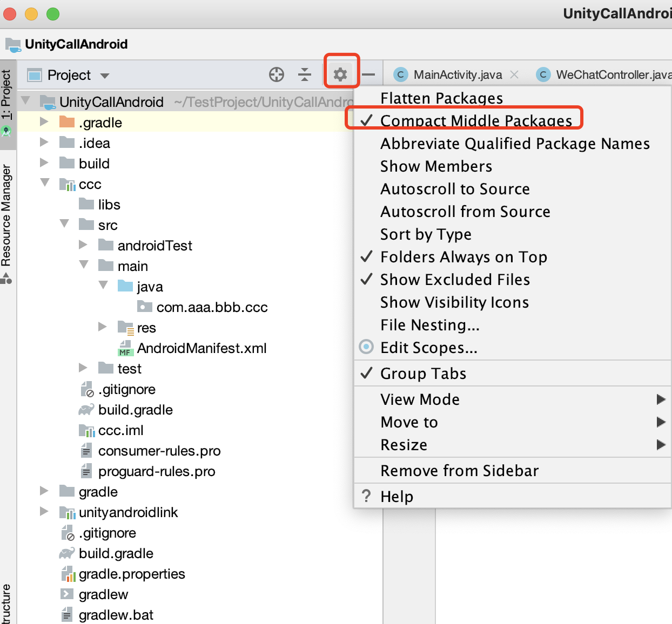This screenshot has width=672, height=624.
Task: Toggle Sort by Type option
Action: (512, 234)
